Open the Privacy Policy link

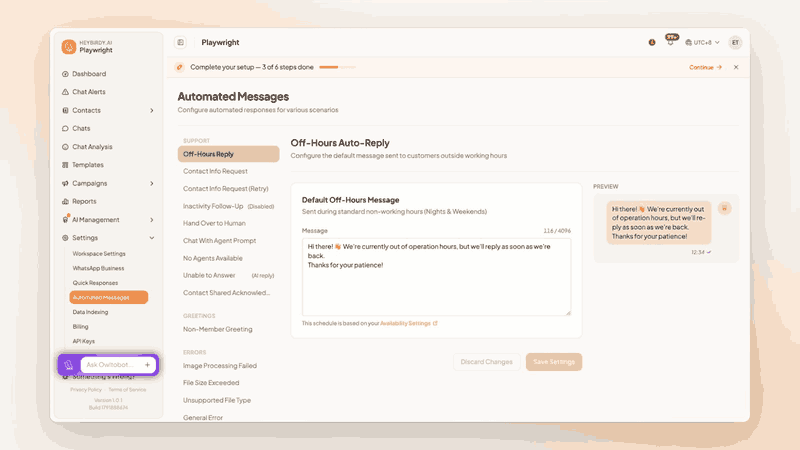(x=86, y=390)
